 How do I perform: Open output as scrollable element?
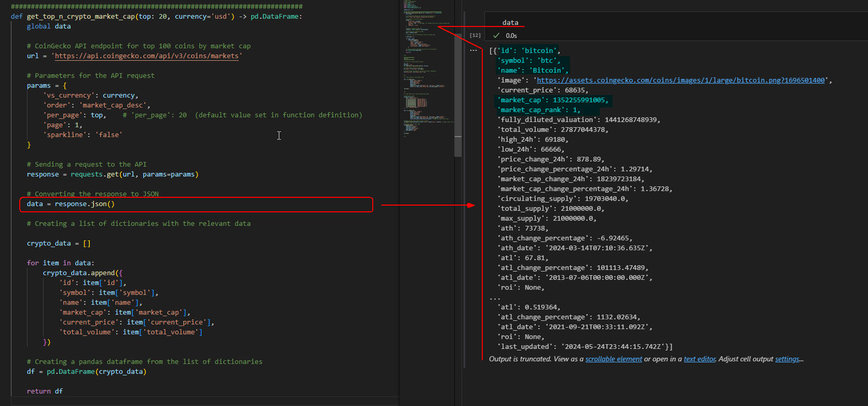[614, 359]
